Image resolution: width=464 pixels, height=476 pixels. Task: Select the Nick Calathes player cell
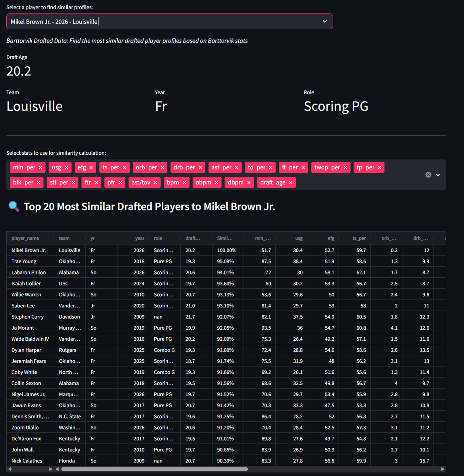[30, 461]
